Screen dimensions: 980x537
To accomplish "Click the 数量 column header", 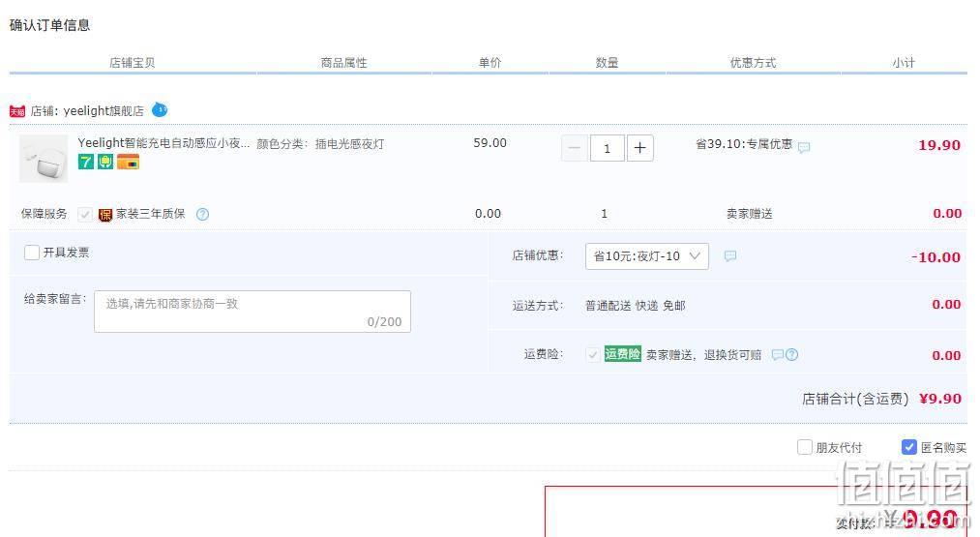I will click(607, 63).
